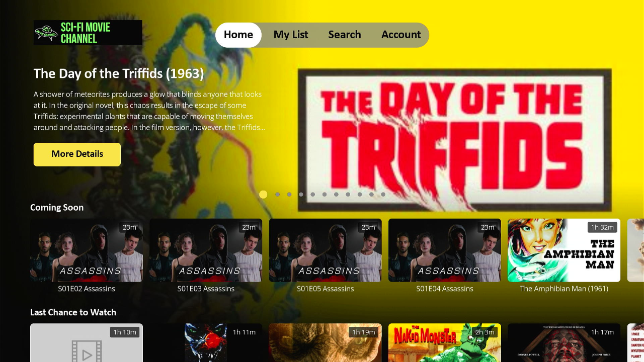Open the 1h 19m creature eye thumbnail

326,343
